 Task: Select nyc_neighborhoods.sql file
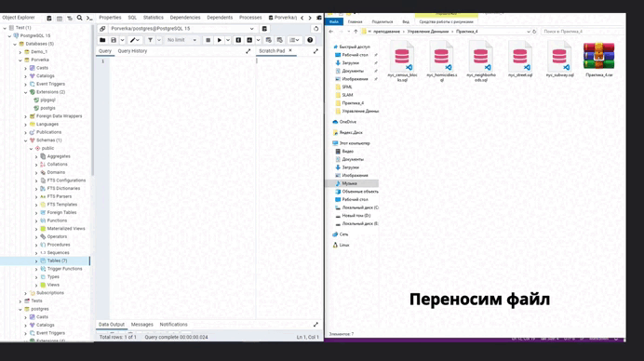[481, 61]
